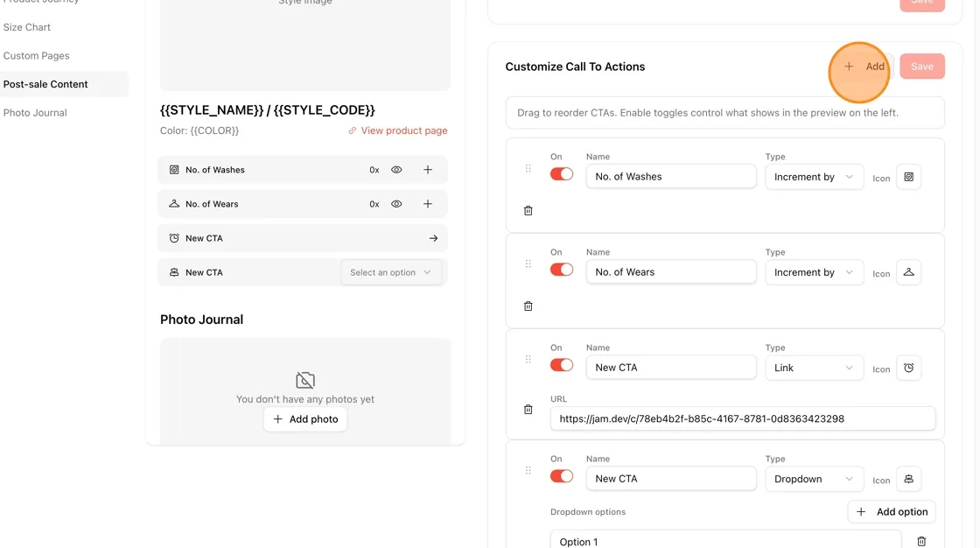980x548 pixels.
Task: Edit the Option 1 input field
Action: click(x=725, y=540)
